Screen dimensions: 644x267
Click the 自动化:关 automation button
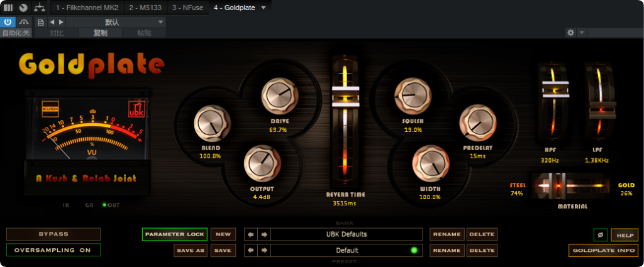pos(16,33)
